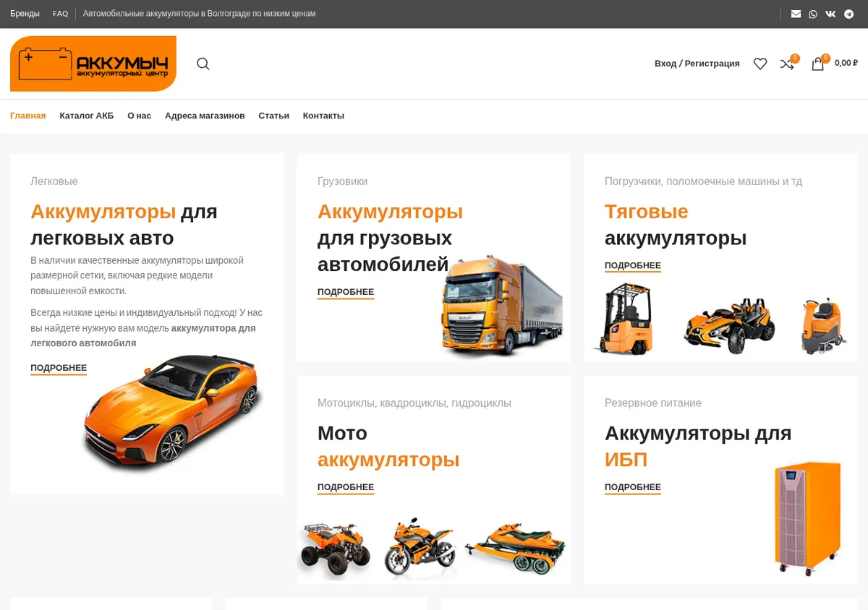868x610 pixels.
Task: Click Подробнее under легковых авто batteries
Action: [59, 368]
